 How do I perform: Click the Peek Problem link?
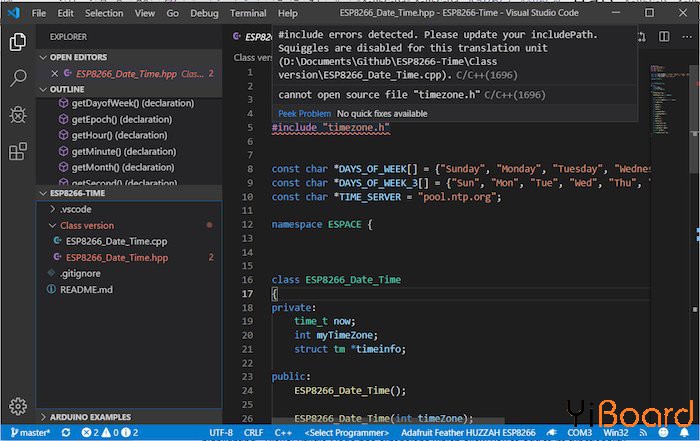tap(304, 114)
